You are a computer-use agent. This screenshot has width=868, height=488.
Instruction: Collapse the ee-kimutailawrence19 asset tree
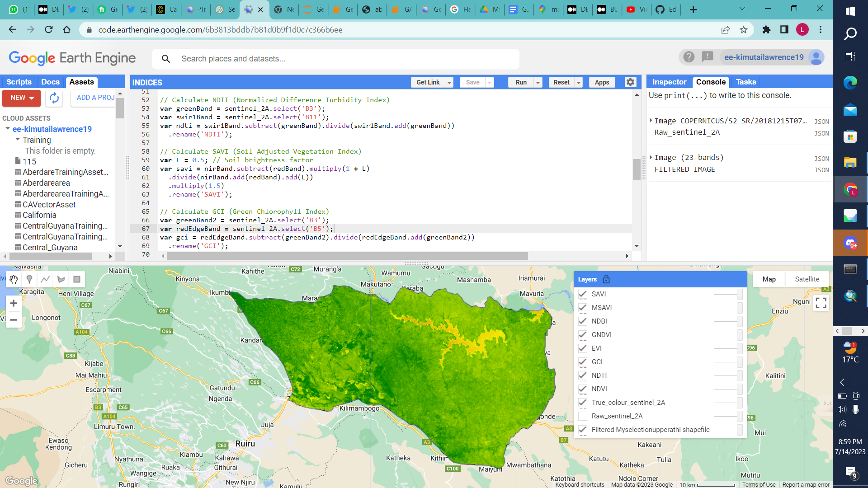(7, 129)
